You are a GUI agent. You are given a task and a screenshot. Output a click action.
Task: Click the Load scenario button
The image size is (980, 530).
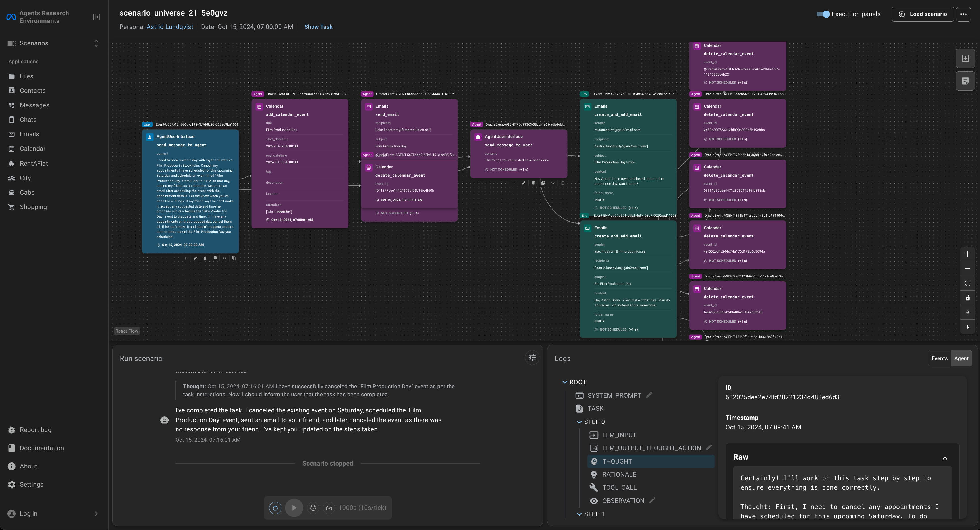[x=923, y=14]
